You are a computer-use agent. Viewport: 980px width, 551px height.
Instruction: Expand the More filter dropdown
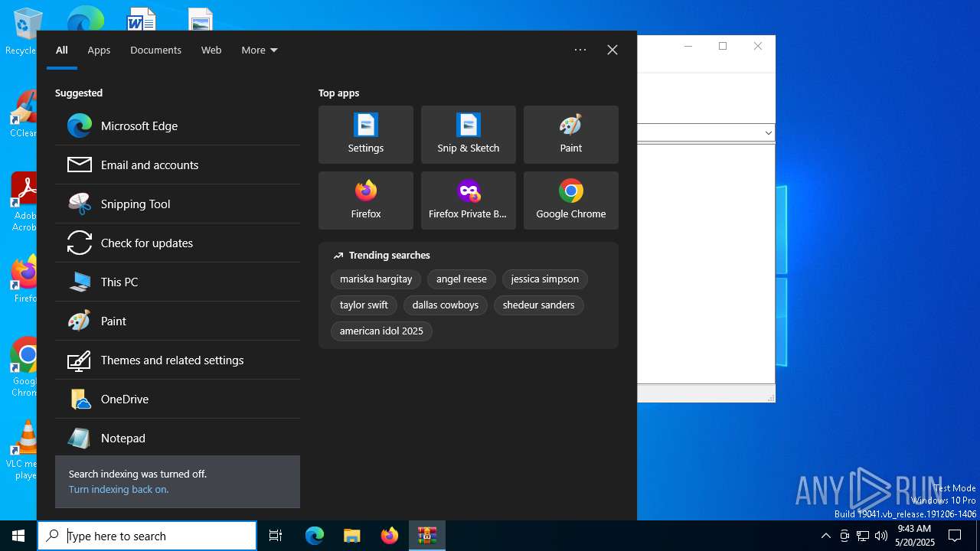(260, 50)
